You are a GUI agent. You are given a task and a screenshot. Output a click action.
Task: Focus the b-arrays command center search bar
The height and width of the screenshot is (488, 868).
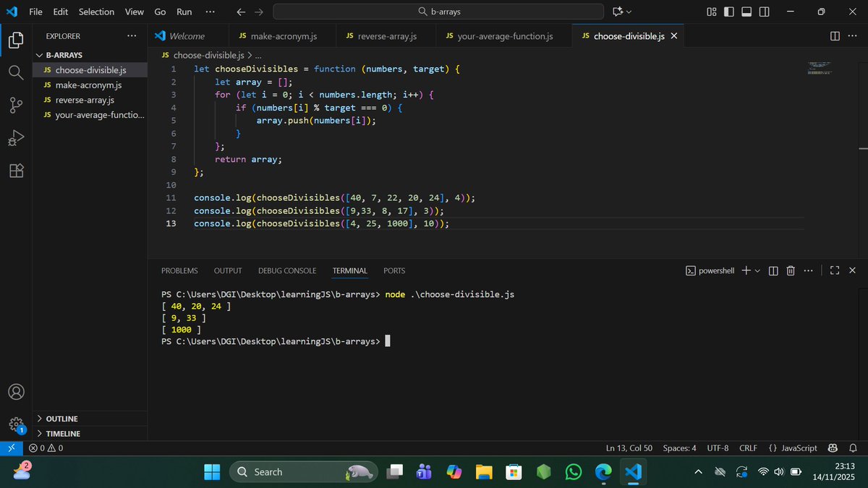[x=437, y=12]
